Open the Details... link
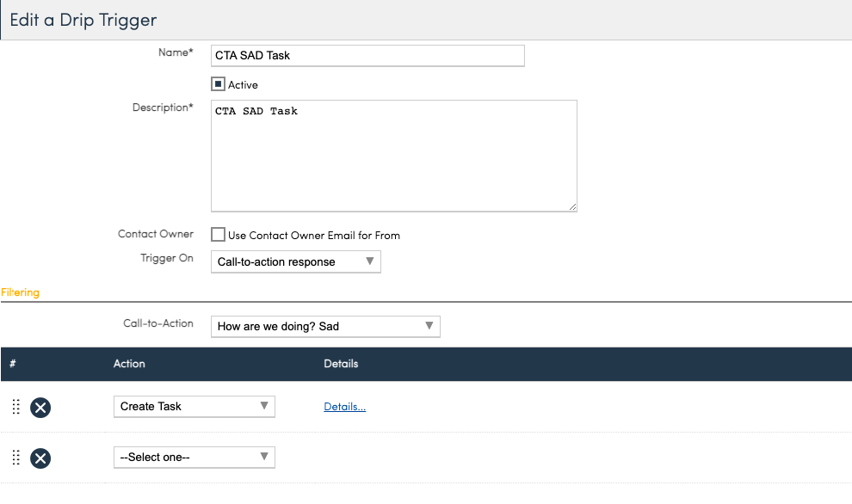The image size is (852, 504). (x=344, y=407)
